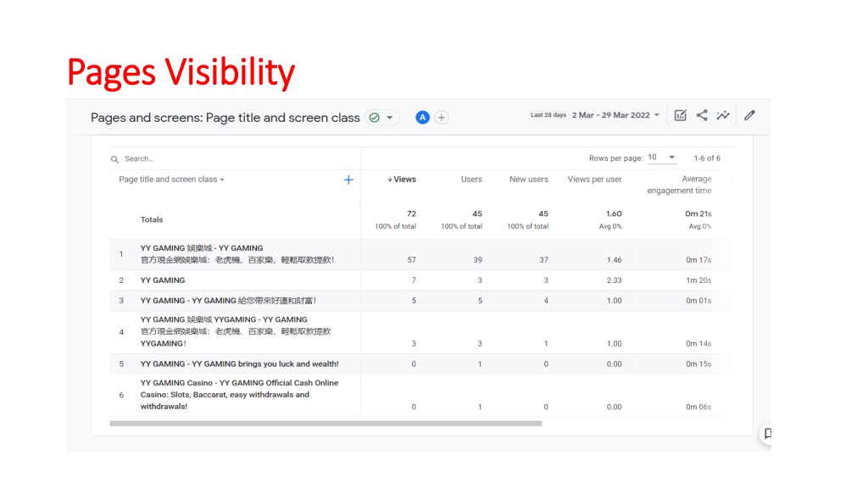Select row 2 'YY GAMING'
This screenshot has height=488, width=868.
162,280
